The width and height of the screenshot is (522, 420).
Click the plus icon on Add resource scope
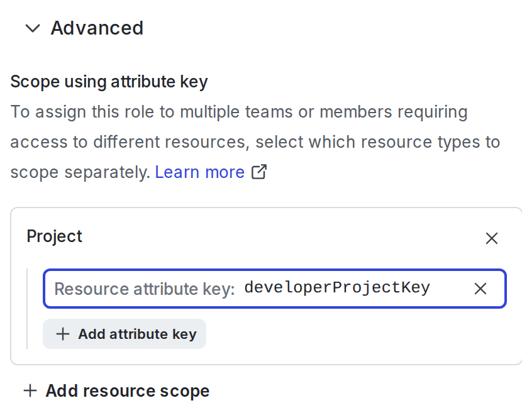tap(30, 390)
